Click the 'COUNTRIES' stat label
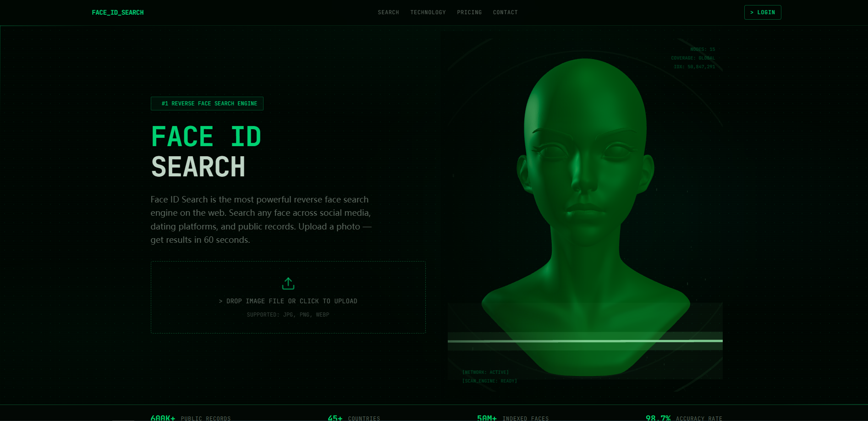This screenshot has width=868, height=421. pos(364,418)
